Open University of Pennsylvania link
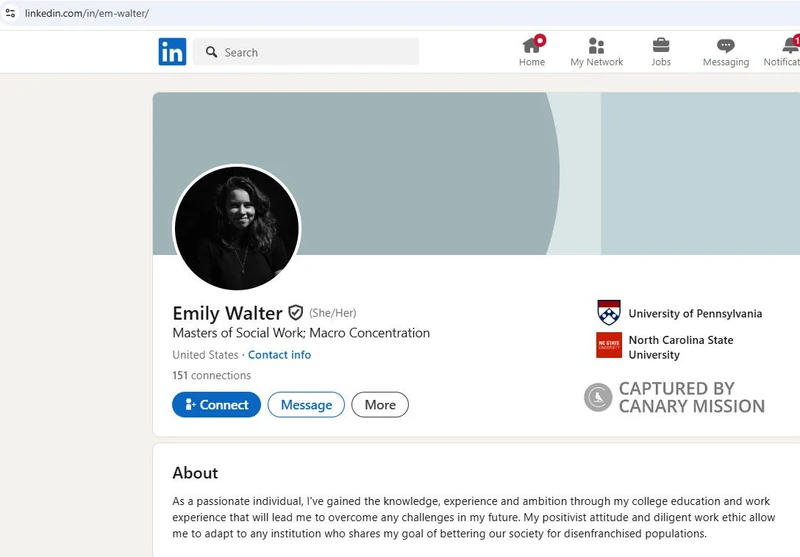 click(x=695, y=313)
